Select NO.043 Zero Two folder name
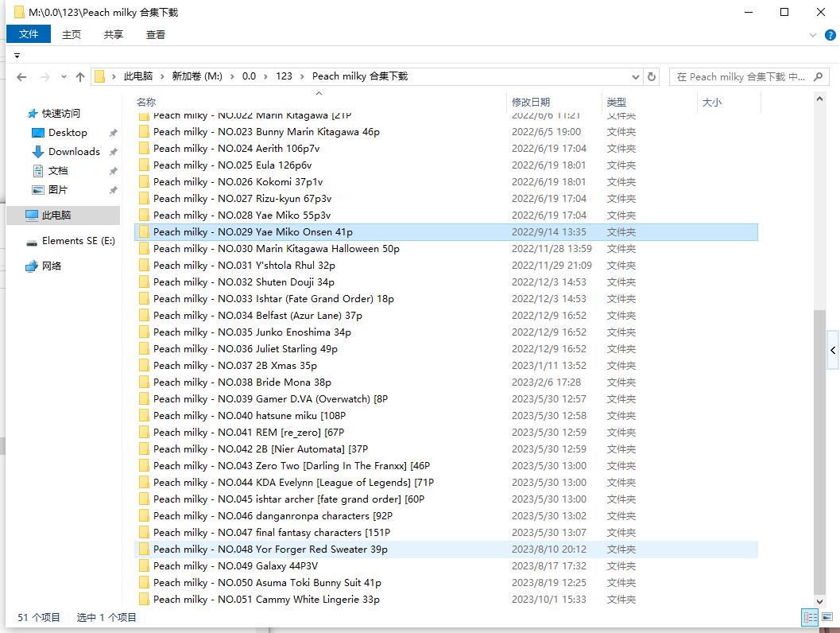840x633 pixels. click(292, 466)
